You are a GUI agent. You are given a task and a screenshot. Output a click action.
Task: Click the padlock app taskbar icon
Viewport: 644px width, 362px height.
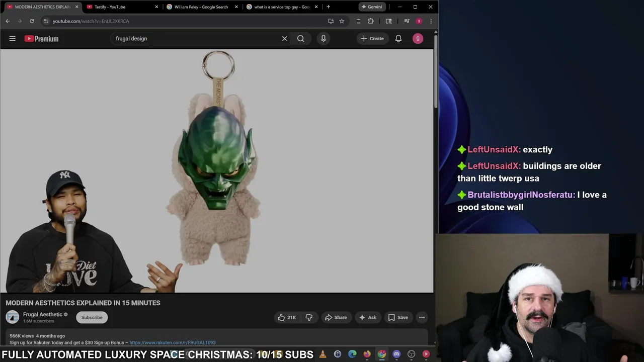coord(337,354)
